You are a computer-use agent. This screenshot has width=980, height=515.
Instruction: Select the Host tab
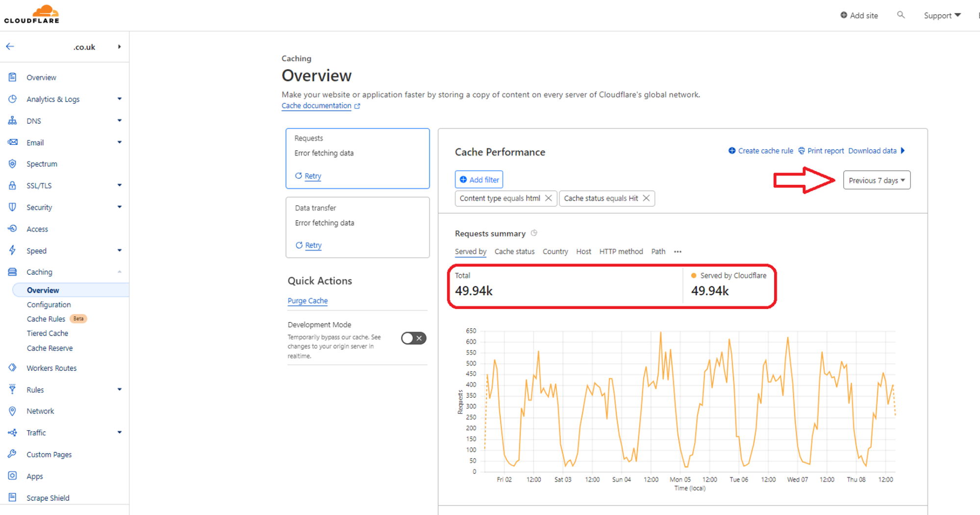(x=583, y=251)
